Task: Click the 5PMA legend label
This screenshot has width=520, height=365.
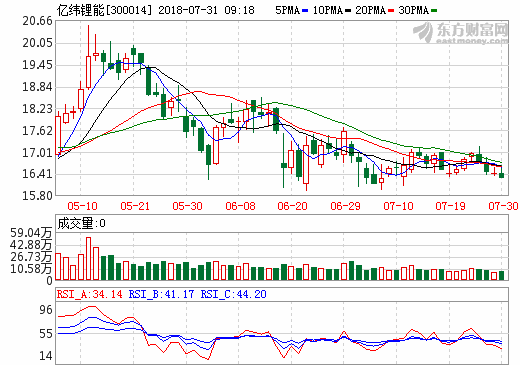Action: [x=287, y=10]
